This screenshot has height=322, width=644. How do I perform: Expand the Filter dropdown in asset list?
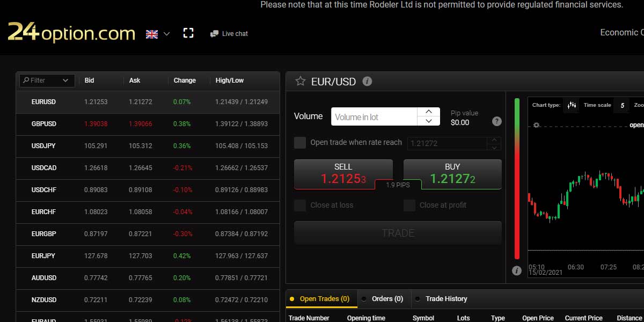tap(65, 80)
